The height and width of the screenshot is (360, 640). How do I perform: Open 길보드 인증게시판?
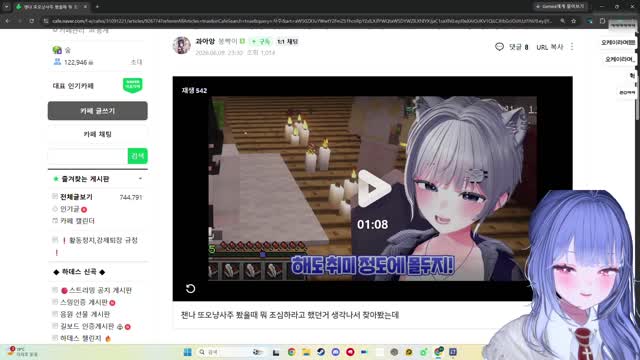click(x=87, y=326)
